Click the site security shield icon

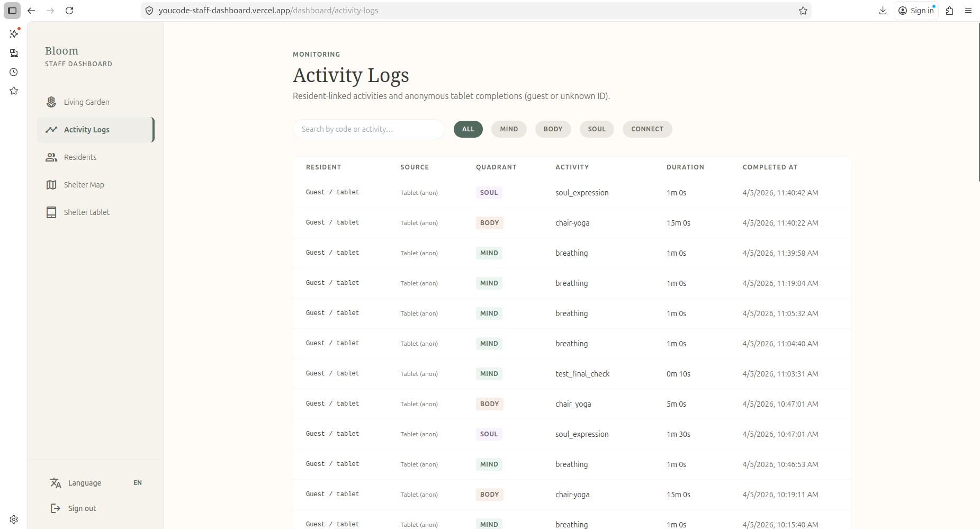(x=149, y=11)
